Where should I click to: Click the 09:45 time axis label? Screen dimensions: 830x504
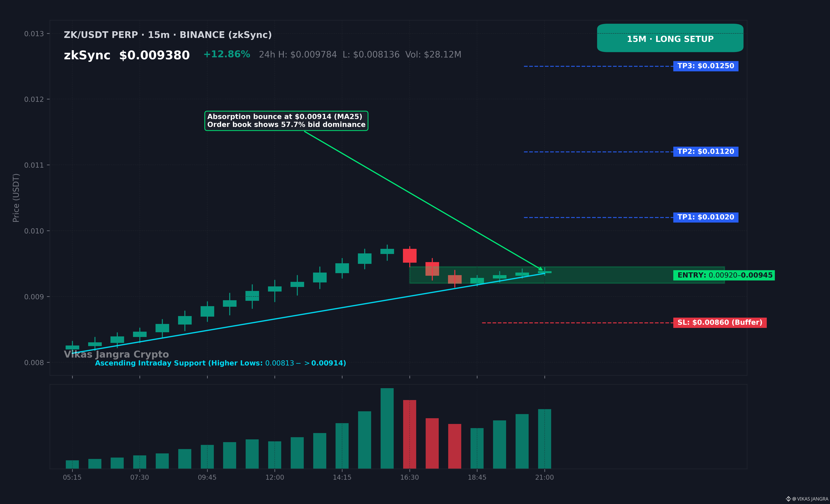click(x=207, y=477)
